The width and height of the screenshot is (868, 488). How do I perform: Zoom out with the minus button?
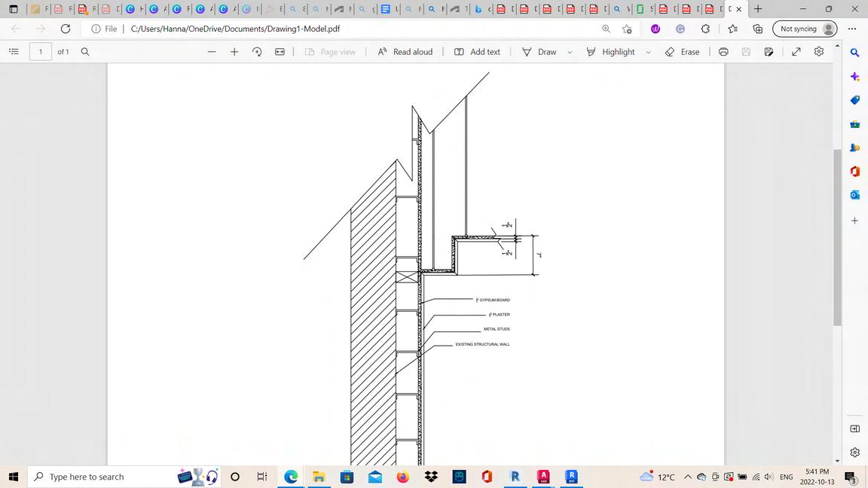(212, 52)
